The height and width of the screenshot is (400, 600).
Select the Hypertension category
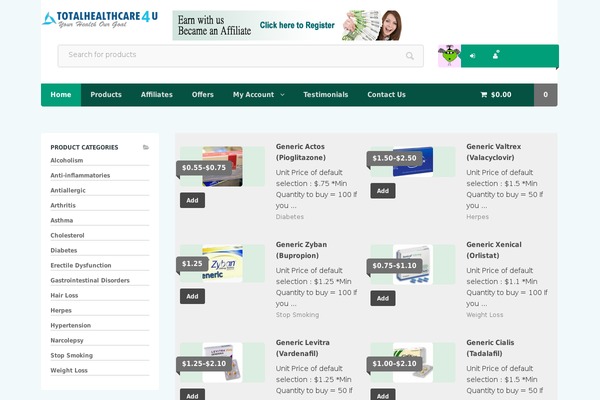coord(71,325)
